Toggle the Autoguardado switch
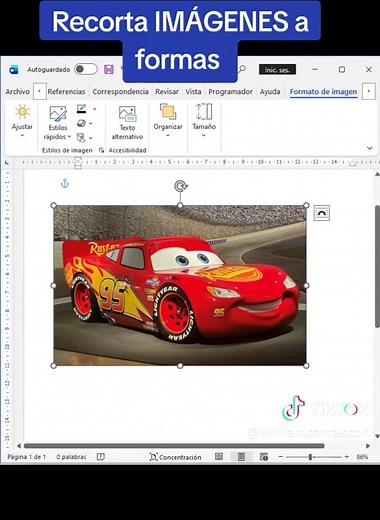This screenshot has height=520, width=380. coord(86,69)
